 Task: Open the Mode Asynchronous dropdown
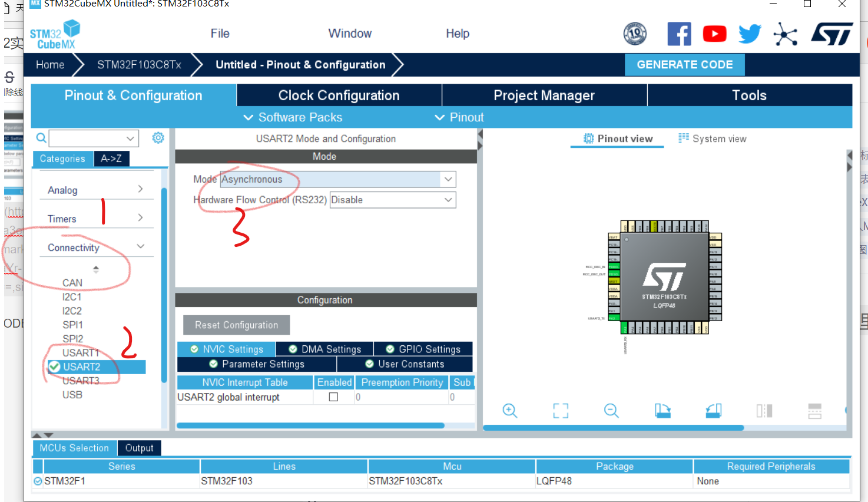(x=448, y=179)
